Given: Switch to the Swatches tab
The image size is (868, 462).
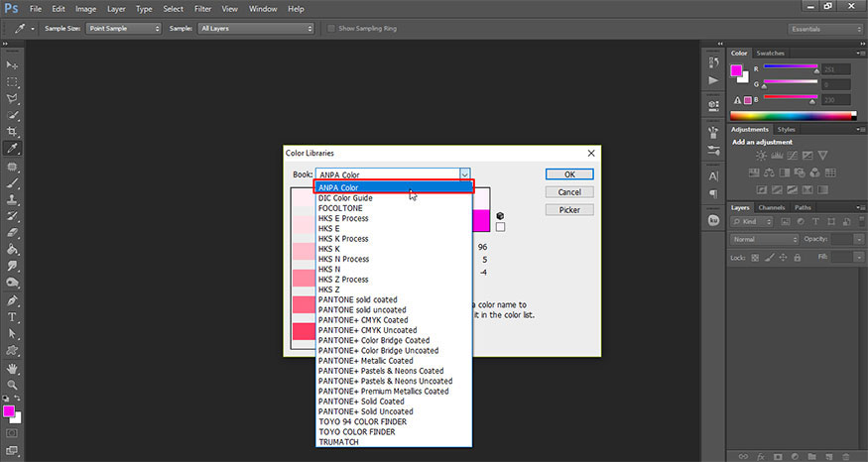Looking at the screenshot, I should [770, 53].
